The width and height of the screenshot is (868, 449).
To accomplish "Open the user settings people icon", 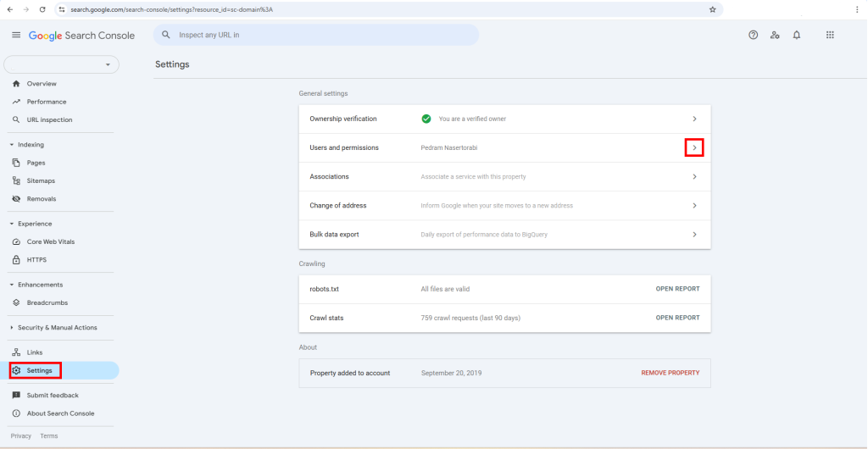I will 775,35.
